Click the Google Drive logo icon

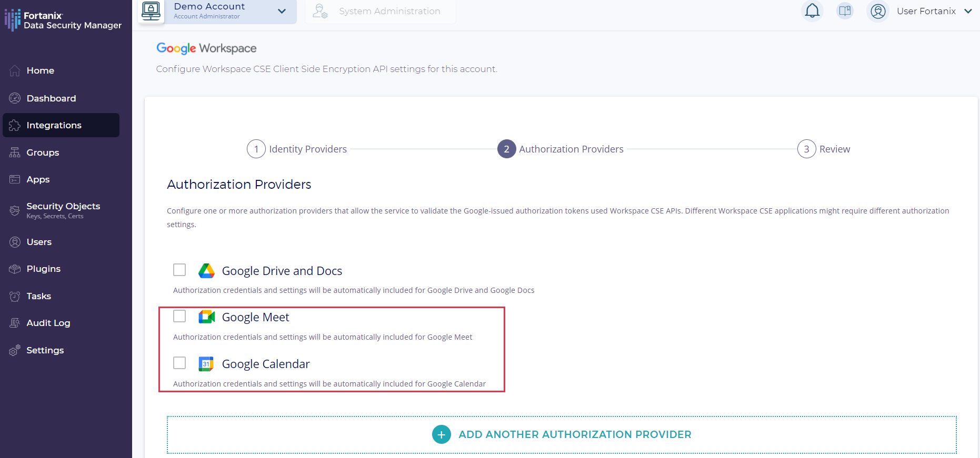pyautogui.click(x=206, y=271)
